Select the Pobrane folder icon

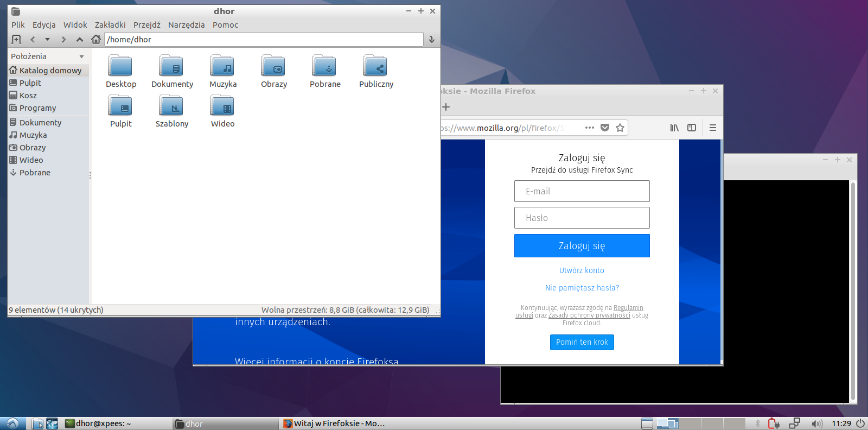coord(324,66)
